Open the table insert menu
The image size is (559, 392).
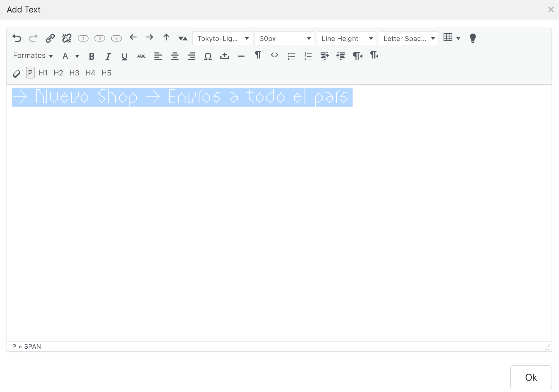(451, 38)
